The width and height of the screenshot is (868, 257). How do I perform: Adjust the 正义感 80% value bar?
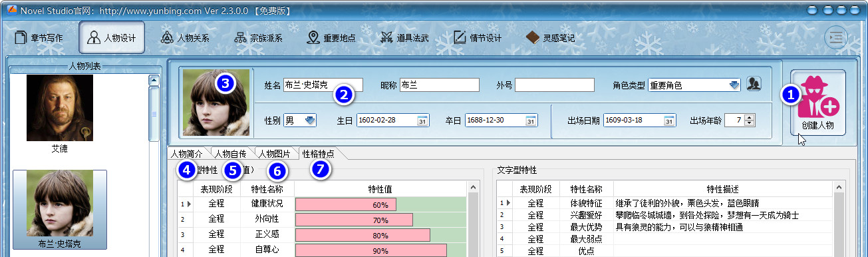tap(380, 235)
